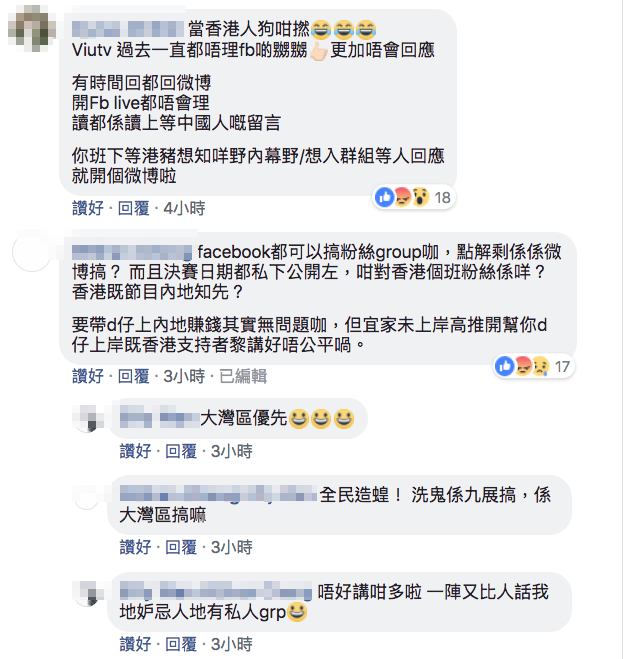
Task: Like the comment mentioning Viutv
Action: tap(88, 208)
